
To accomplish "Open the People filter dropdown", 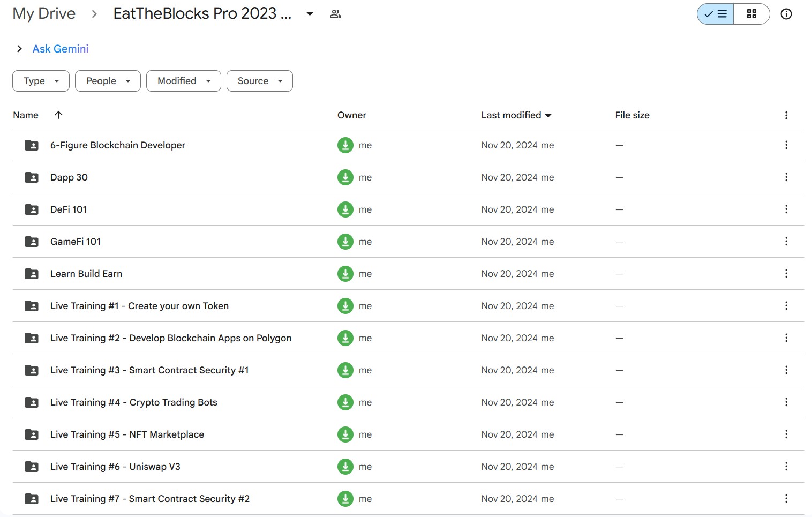I will 108,81.
